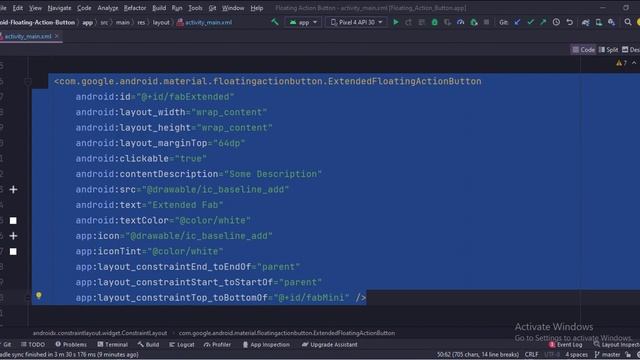This screenshot has width=640, height=360.
Task: Click the yellow intention lightbulb in the gutter
Action: [39, 295]
